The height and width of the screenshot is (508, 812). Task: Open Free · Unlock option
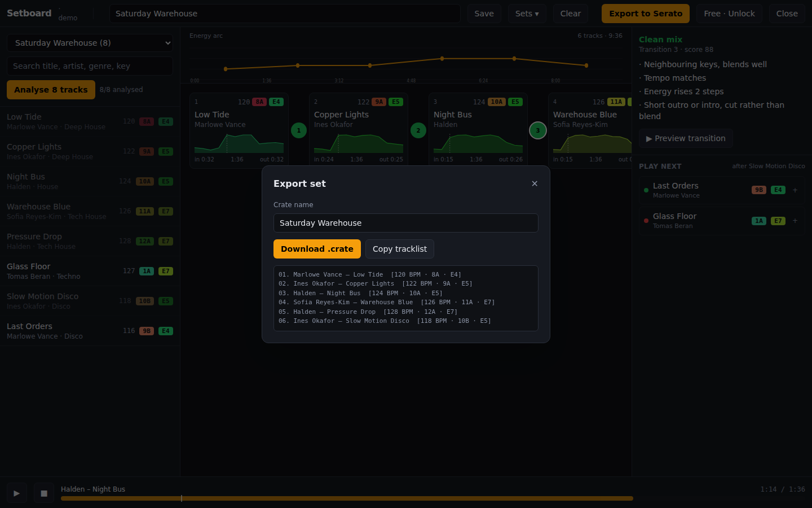tap(729, 14)
